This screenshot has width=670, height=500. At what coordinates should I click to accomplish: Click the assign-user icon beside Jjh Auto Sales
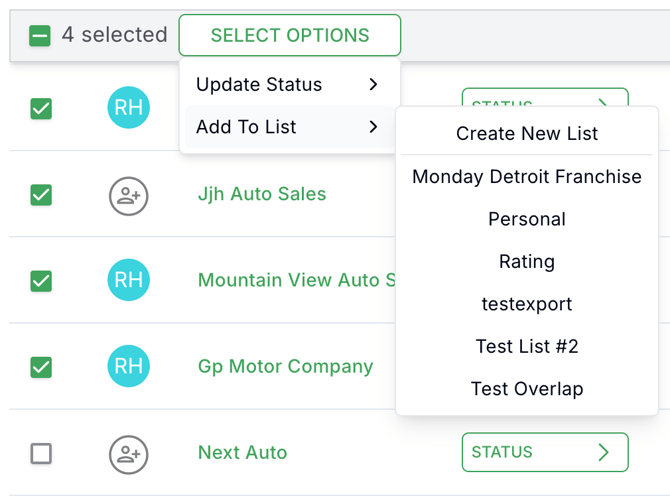(128, 195)
